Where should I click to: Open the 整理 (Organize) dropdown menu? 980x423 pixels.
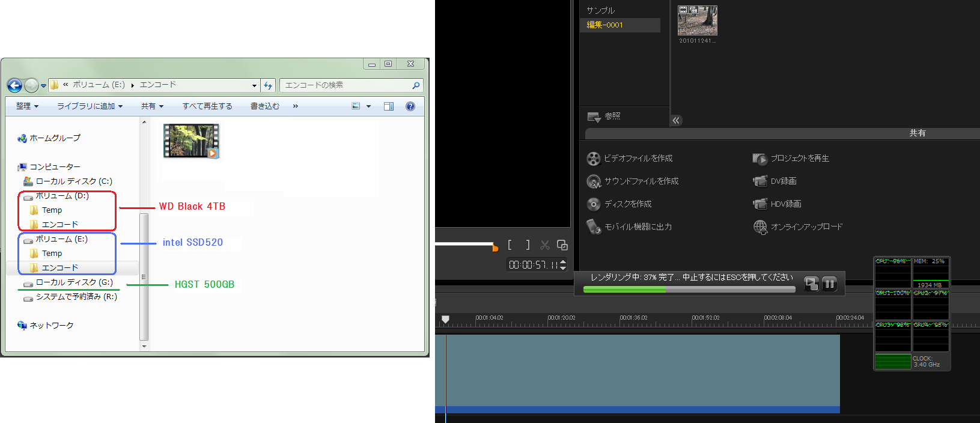[x=27, y=106]
